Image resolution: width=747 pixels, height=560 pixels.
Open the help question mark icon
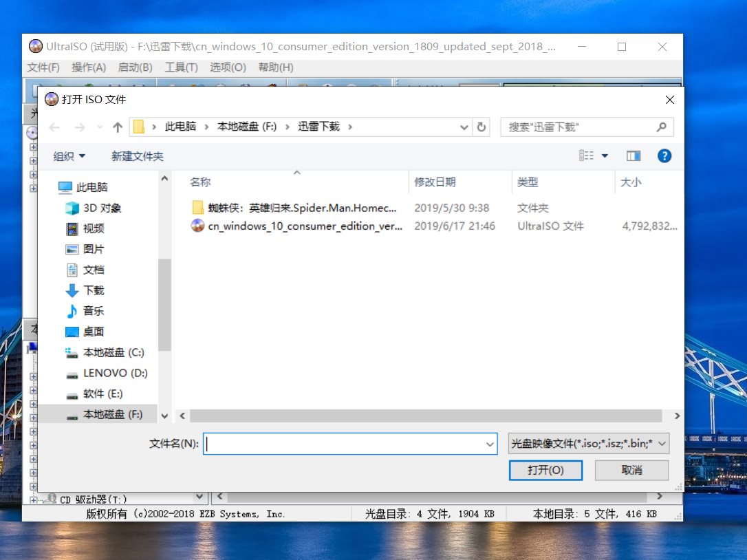[664, 156]
